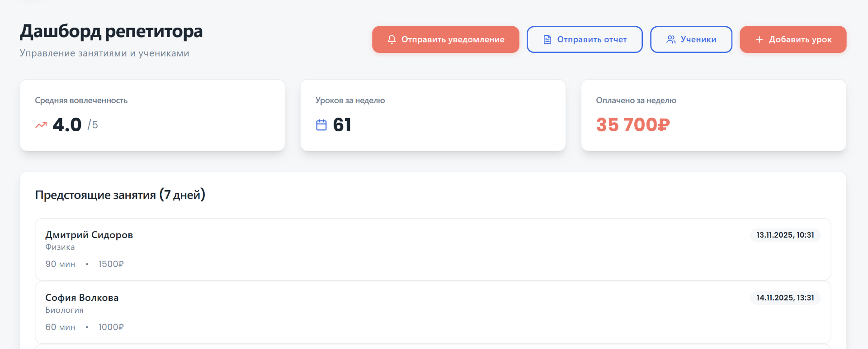Click the calendar icon next to 61
The height and width of the screenshot is (349, 868).
321,125
